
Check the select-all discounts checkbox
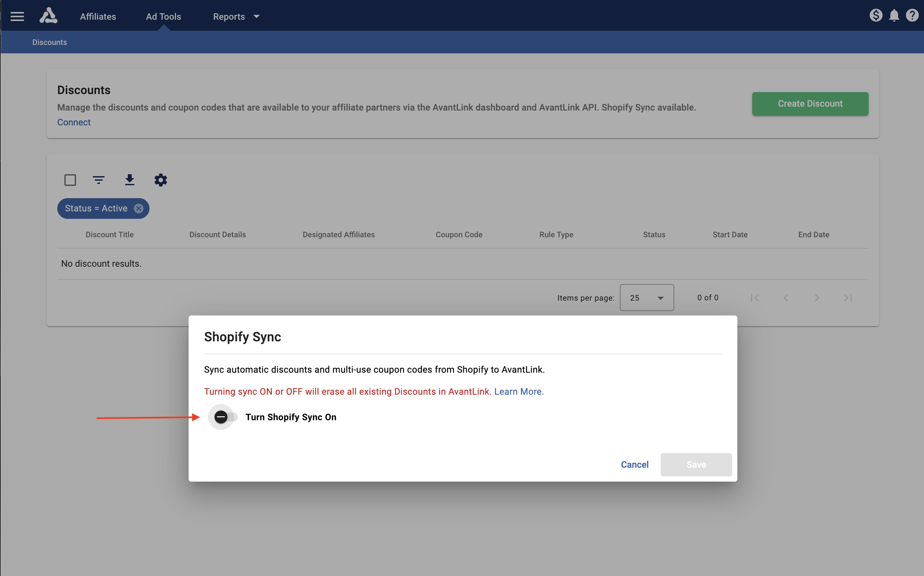[x=70, y=179]
